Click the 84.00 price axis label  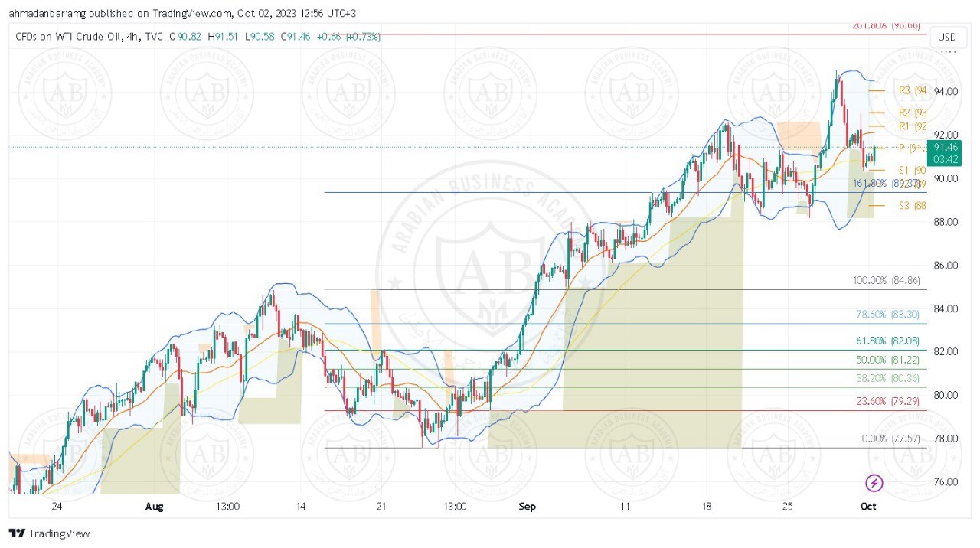click(x=946, y=308)
